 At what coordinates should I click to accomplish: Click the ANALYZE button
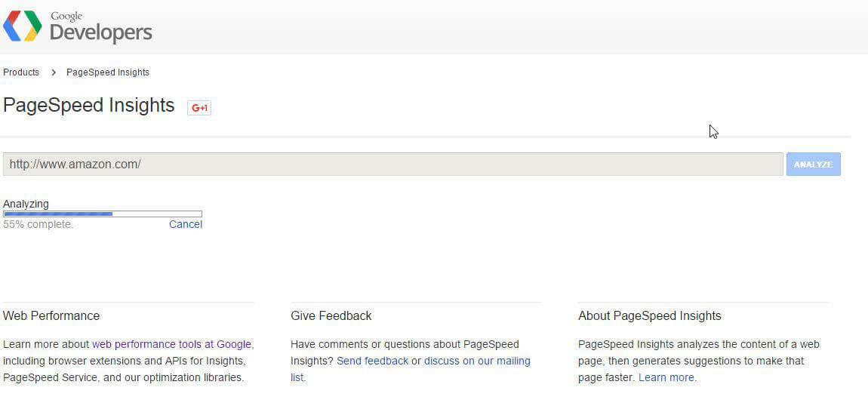(813, 165)
